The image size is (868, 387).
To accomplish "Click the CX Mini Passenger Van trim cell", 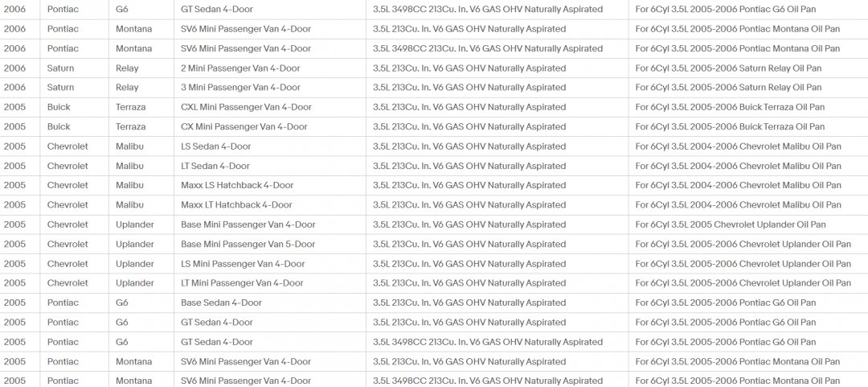I will pos(269,127).
